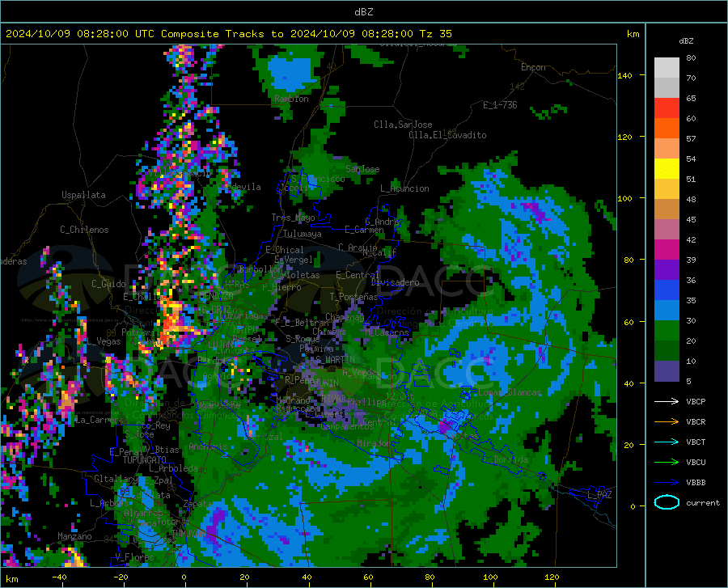Click the C_Chilenos place label
The height and width of the screenshot is (588, 728).
click(x=84, y=230)
